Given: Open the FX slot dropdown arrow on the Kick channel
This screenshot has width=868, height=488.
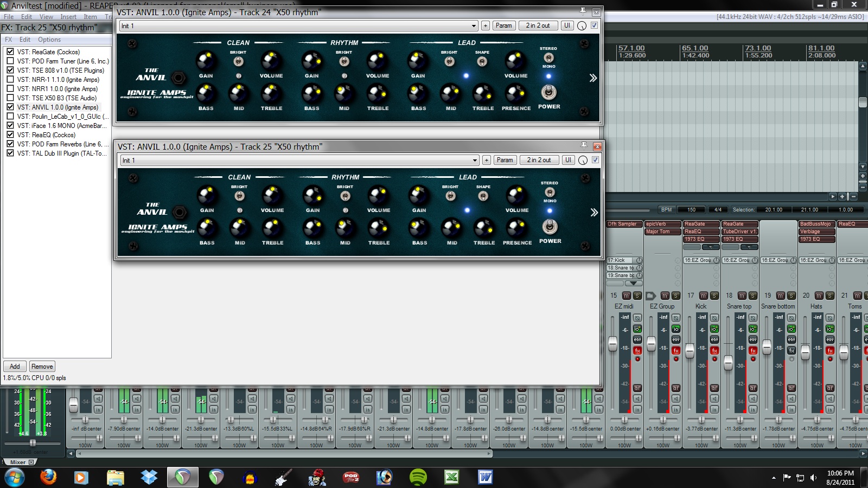Looking at the screenshot, I should 709,247.
